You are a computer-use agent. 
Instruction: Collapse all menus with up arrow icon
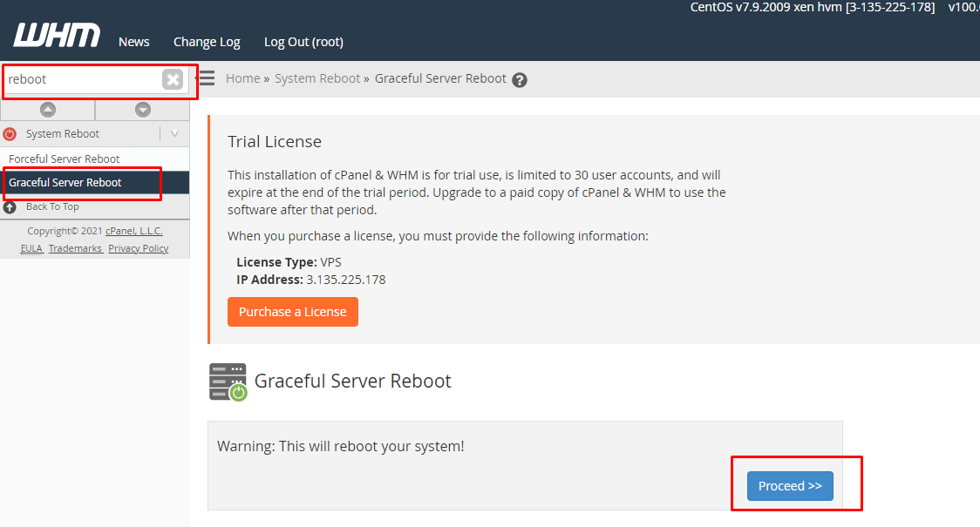point(47,110)
